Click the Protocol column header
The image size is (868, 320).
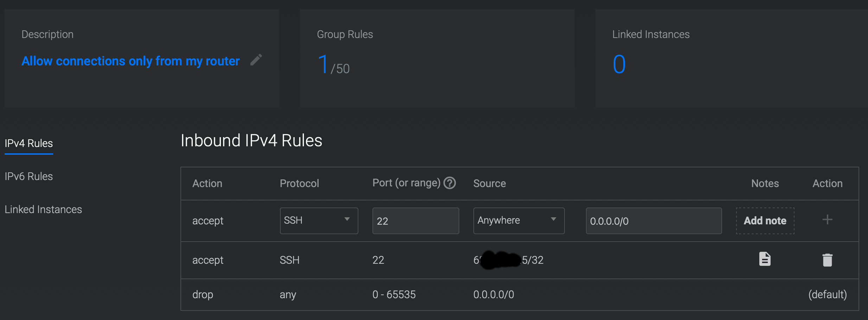[x=299, y=184]
